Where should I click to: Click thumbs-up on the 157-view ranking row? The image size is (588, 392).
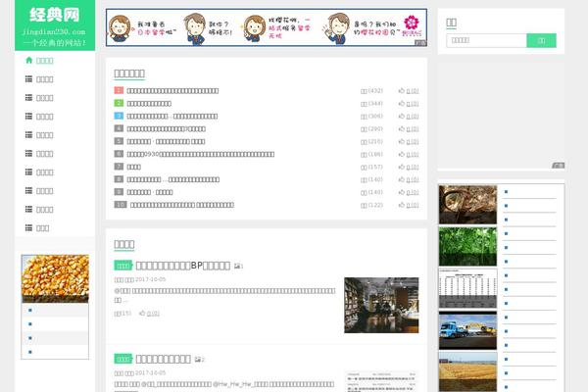click(x=409, y=167)
